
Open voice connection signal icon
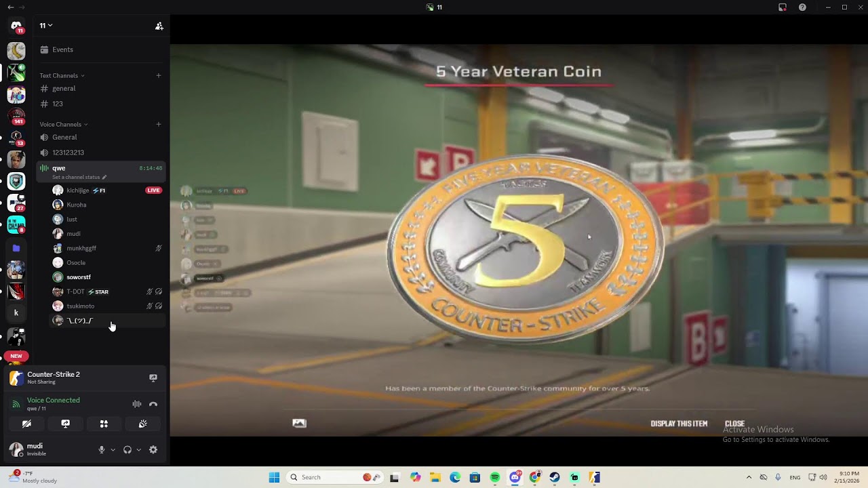point(16,404)
